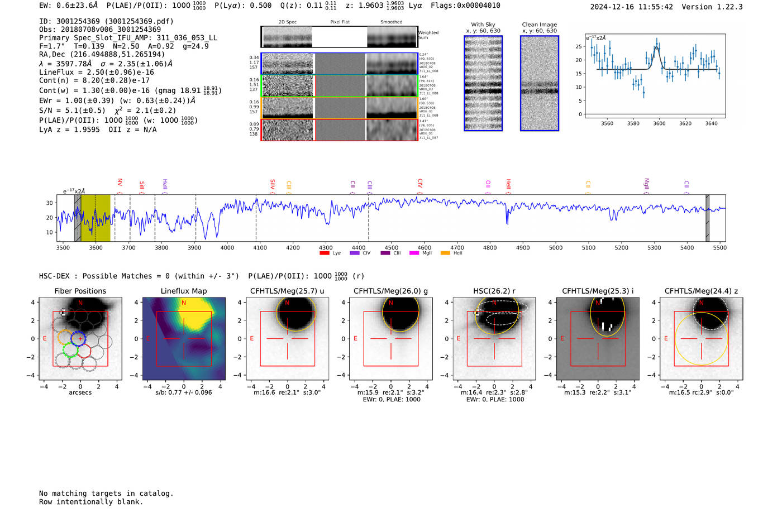Click the dark purple CIII legend swatch

pos(385,253)
